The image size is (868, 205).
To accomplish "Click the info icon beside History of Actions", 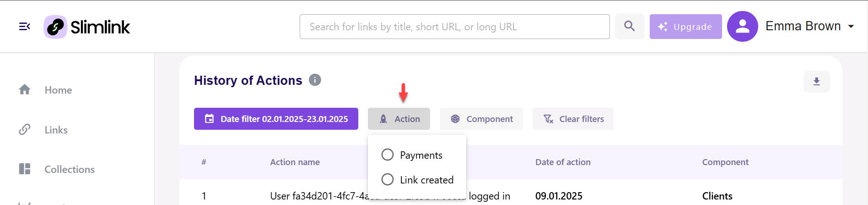I will 315,80.
